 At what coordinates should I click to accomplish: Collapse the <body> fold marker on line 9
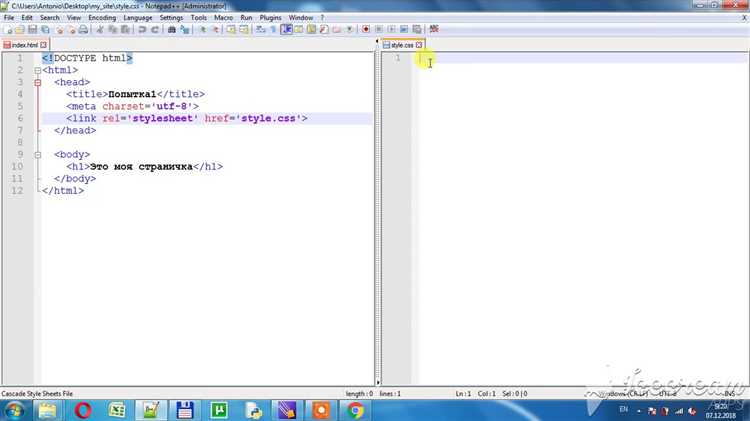click(37, 155)
